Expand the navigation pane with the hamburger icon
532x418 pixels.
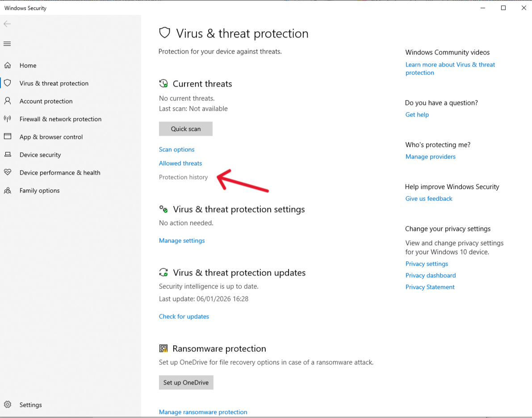[7, 43]
